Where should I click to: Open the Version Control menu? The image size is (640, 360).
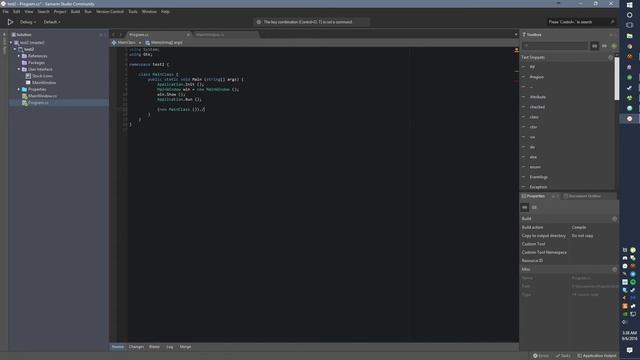[x=110, y=12]
